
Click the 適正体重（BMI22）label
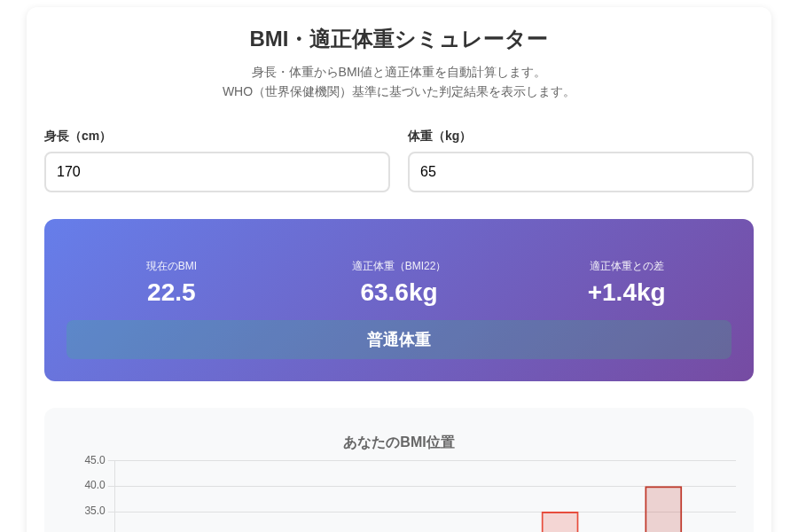coord(398,266)
